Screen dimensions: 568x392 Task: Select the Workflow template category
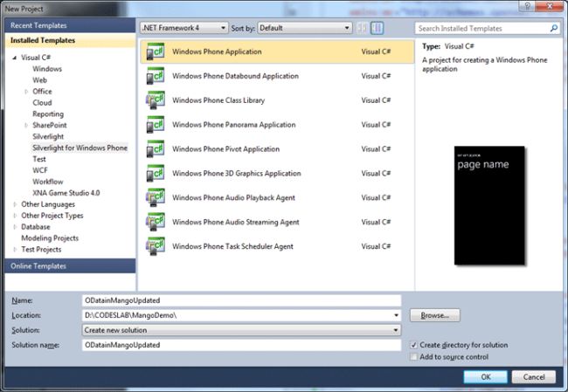48,182
